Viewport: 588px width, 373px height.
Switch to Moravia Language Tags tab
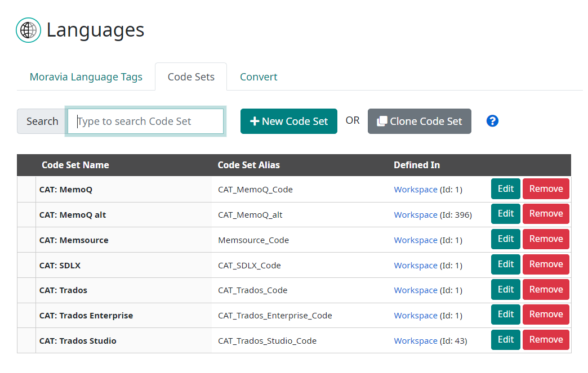(x=86, y=77)
